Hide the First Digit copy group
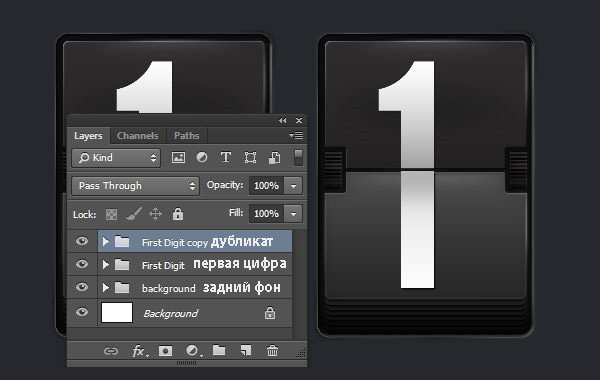600x380 pixels. pos(82,241)
